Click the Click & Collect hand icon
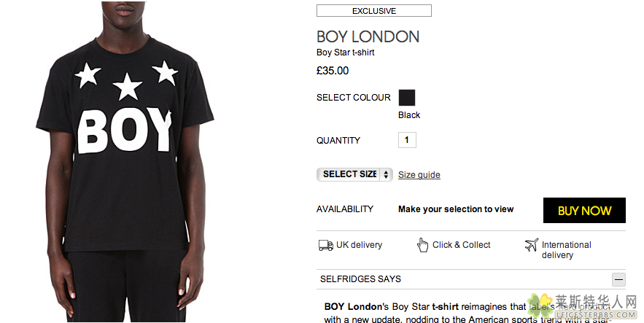The height and width of the screenshot is (323, 644). coord(422,245)
